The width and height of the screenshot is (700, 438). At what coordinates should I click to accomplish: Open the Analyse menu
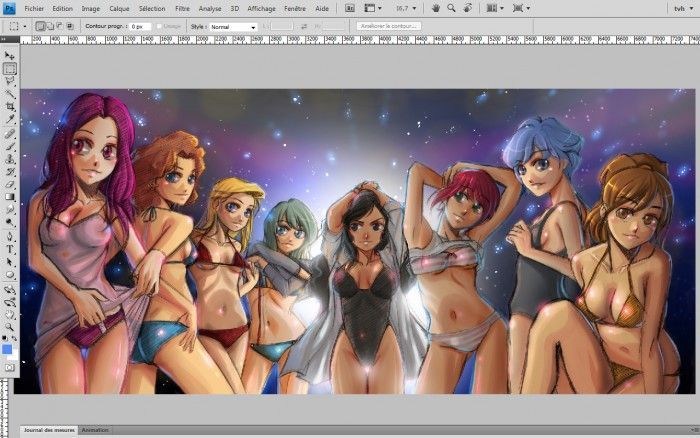(210, 8)
